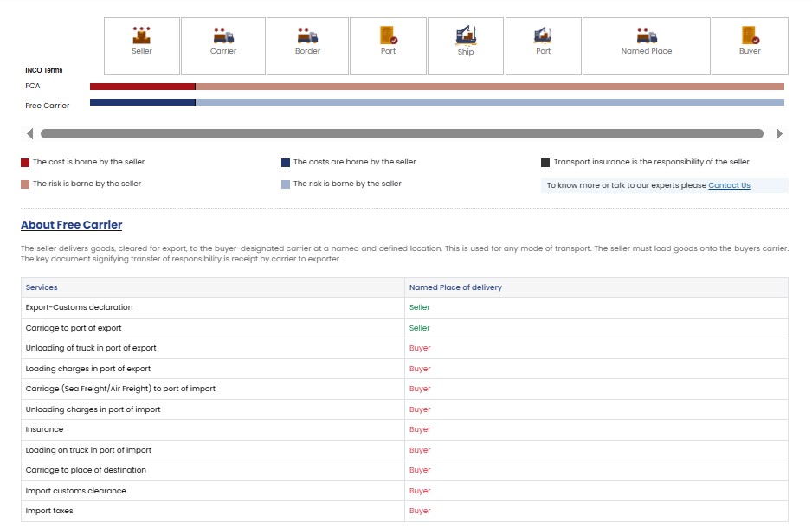The width and height of the screenshot is (812, 528).
Task: Click the Named Place truck icon
Action: tap(647, 35)
